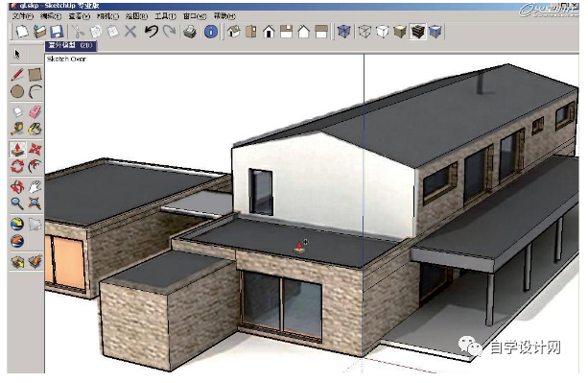Click the Open file folder icon

39,32
